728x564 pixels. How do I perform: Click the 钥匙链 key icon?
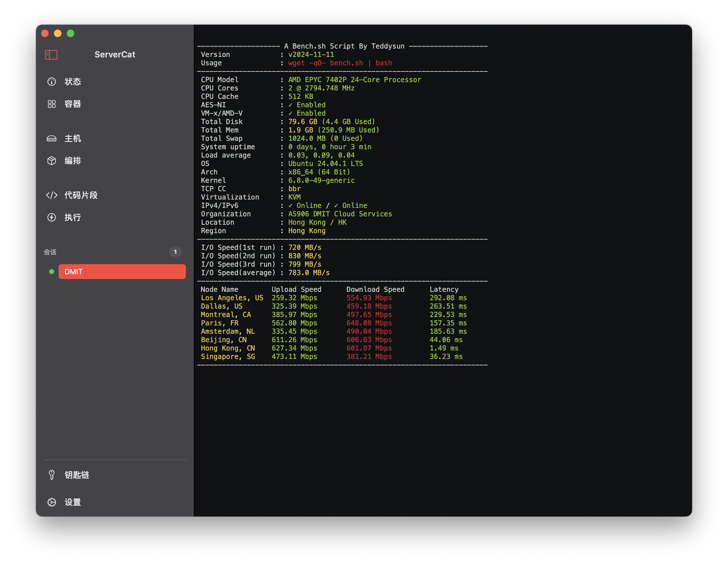pos(52,475)
